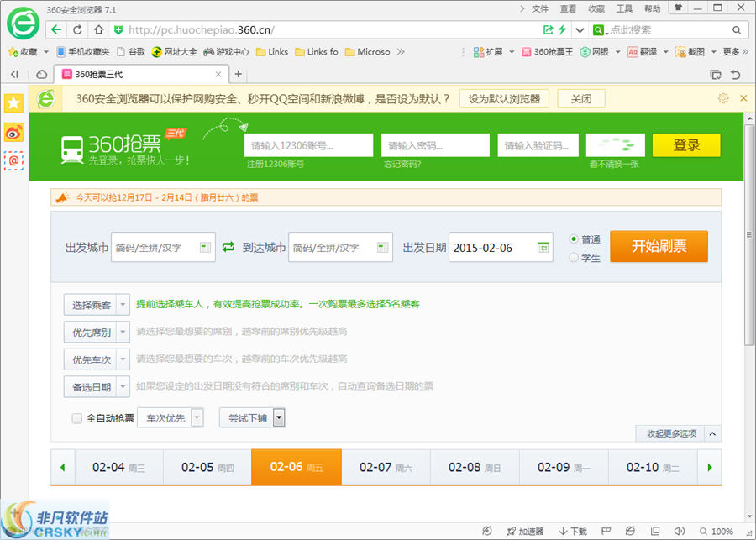Reload the page with the refresh icon
756x540 pixels.
77,30
